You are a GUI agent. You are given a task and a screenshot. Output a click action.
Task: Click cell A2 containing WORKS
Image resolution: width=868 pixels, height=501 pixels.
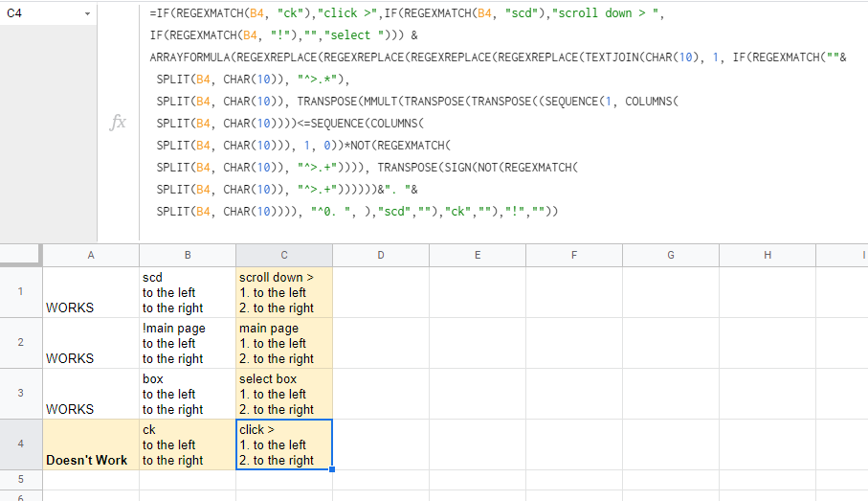click(x=91, y=343)
